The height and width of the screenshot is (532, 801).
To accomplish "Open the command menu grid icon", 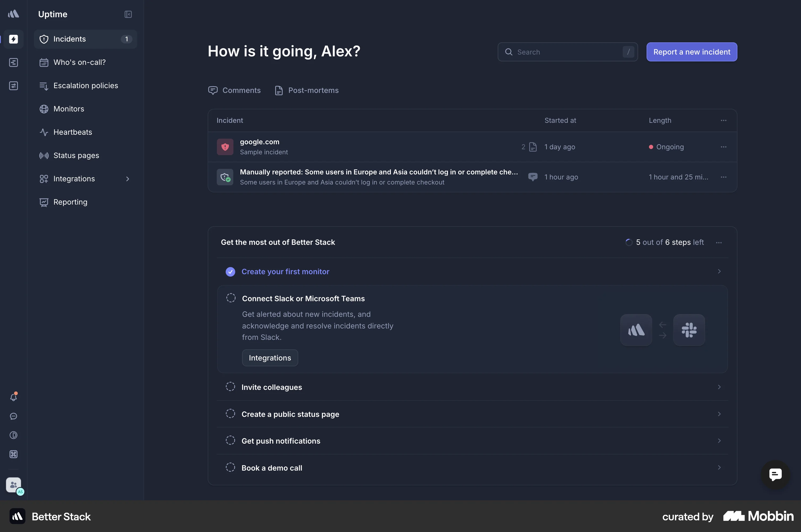I will pos(14,454).
